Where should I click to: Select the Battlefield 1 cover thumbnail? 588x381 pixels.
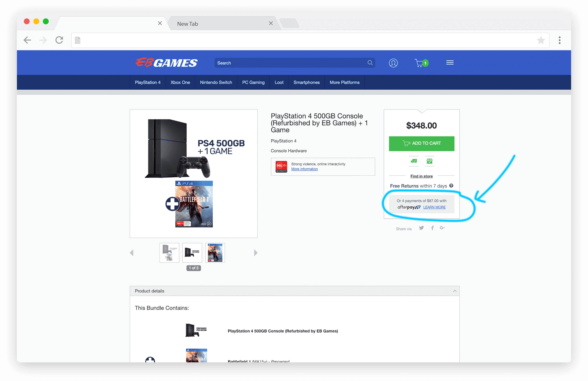coord(215,253)
